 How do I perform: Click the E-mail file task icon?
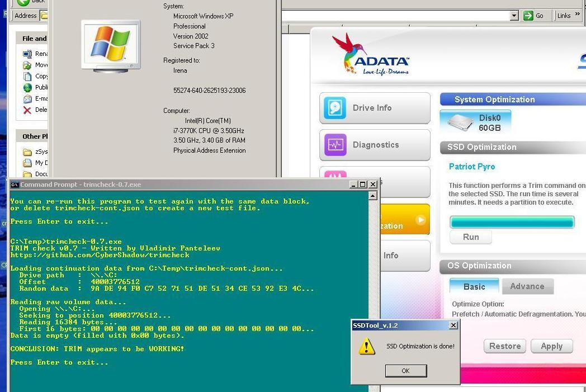click(27, 98)
